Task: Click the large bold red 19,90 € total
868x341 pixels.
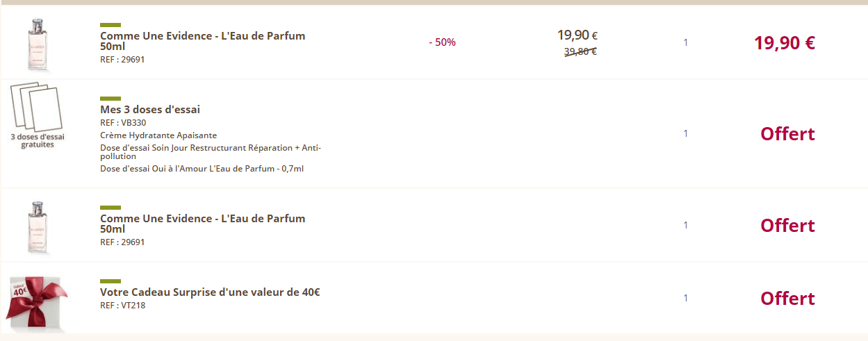Action: pyautogui.click(x=784, y=43)
